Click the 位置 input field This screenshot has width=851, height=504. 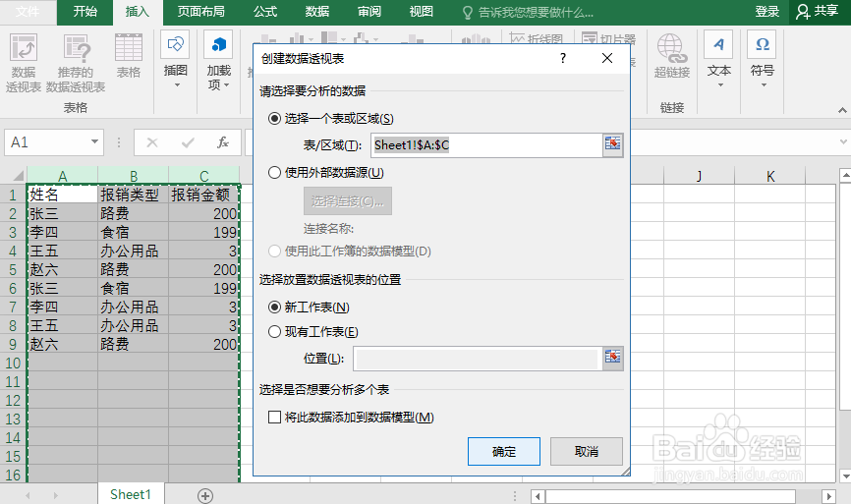click(477, 358)
